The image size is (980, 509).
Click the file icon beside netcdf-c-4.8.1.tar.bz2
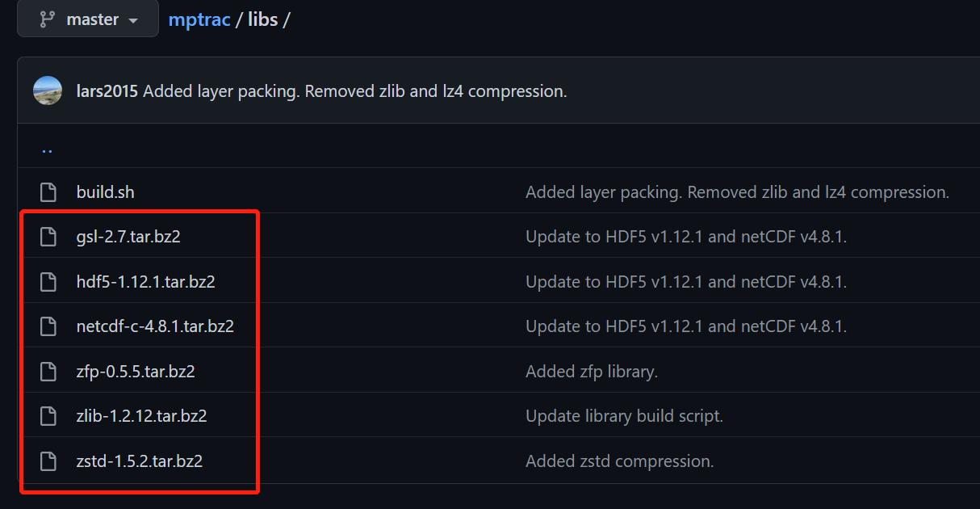(48, 326)
